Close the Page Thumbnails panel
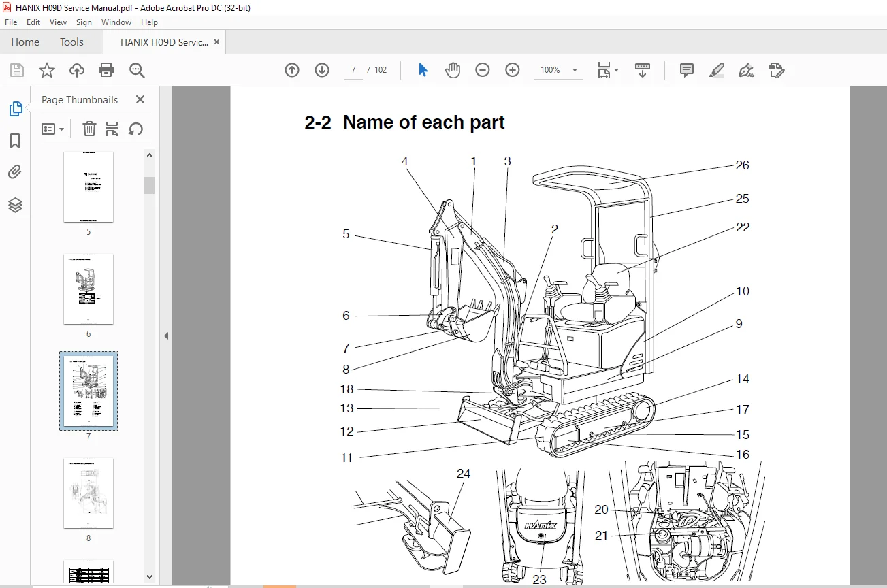The width and height of the screenshot is (887, 588). [x=140, y=99]
